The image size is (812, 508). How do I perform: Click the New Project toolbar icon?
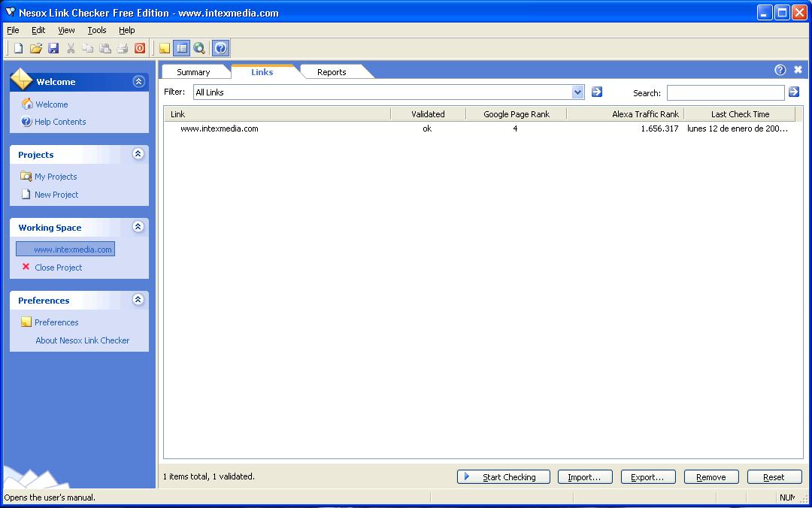(x=18, y=48)
